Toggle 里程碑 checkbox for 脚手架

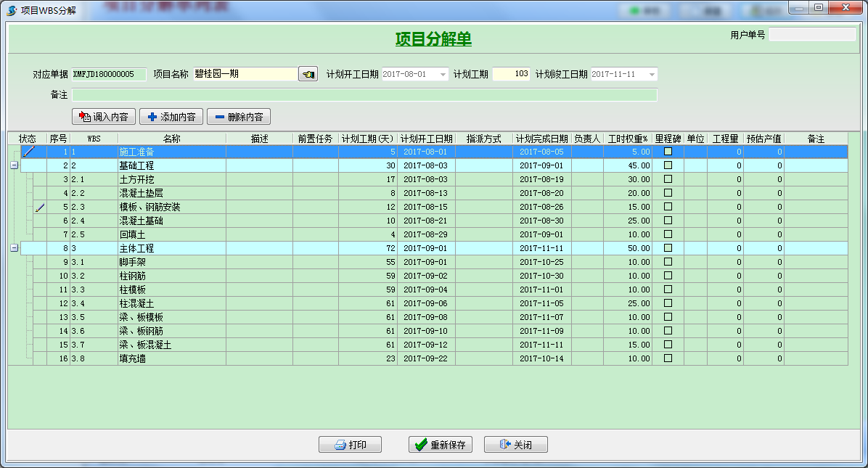pyautogui.click(x=668, y=262)
